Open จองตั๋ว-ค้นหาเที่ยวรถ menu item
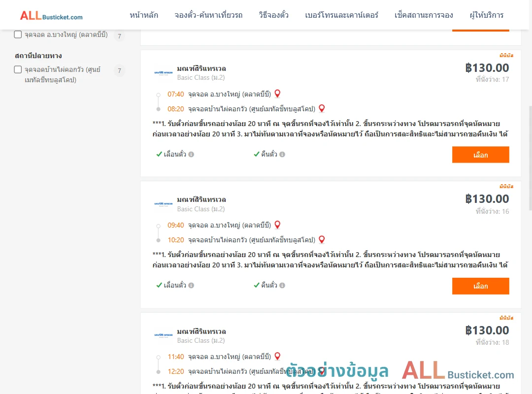The width and height of the screenshot is (532, 394). point(208,15)
